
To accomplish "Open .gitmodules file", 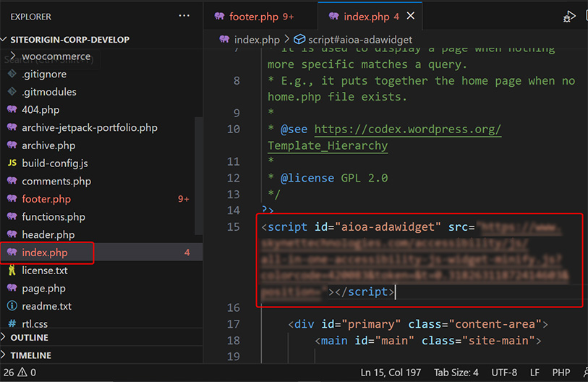I will click(48, 92).
